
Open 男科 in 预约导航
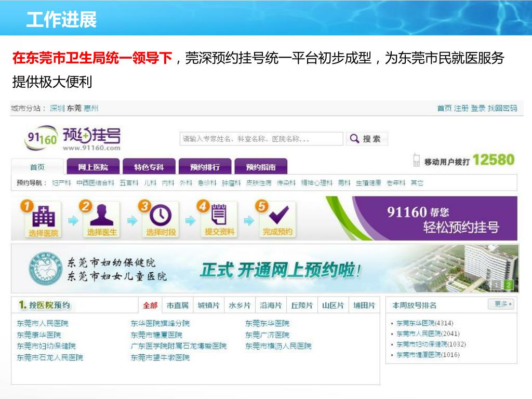(344, 183)
